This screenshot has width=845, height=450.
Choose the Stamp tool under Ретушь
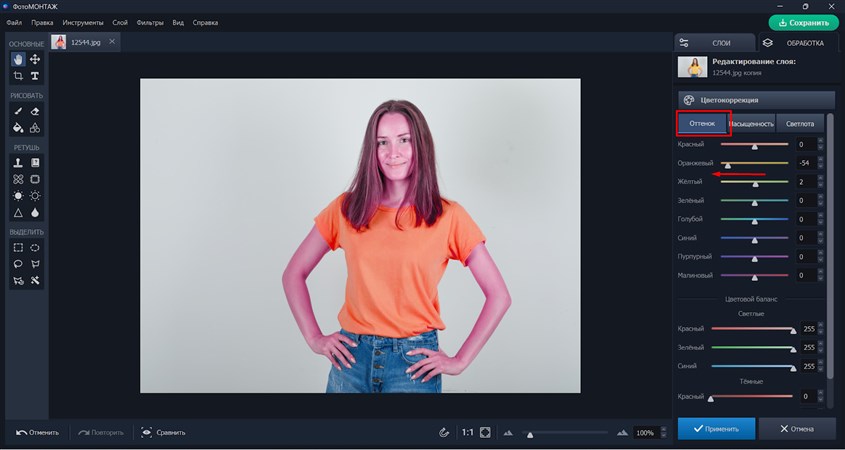[x=18, y=163]
